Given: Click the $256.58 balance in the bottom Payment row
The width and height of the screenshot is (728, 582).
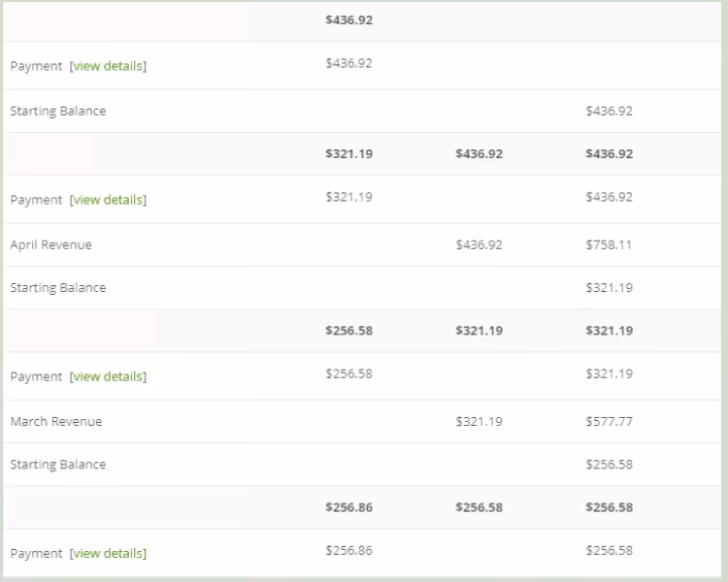Looking at the screenshot, I should coord(609,550).
